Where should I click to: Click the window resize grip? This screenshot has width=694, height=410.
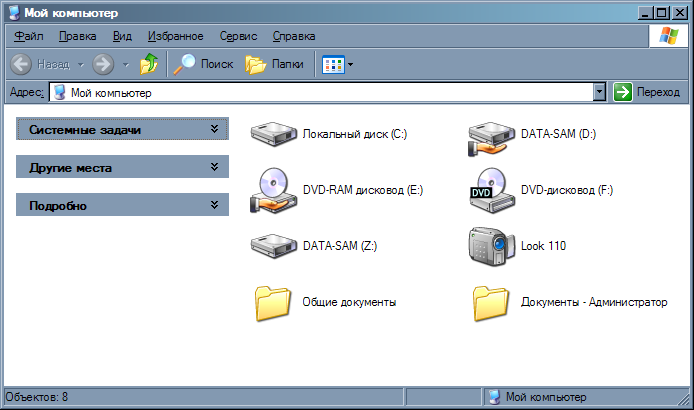[x=684, y=399]
